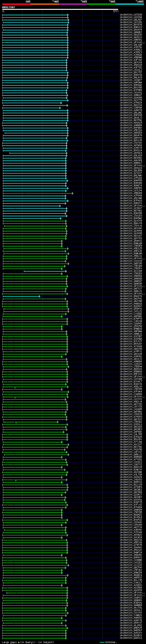Select hit label UniRef100_C6T2H1
146x644 pixels.
(x=131, y=22)
